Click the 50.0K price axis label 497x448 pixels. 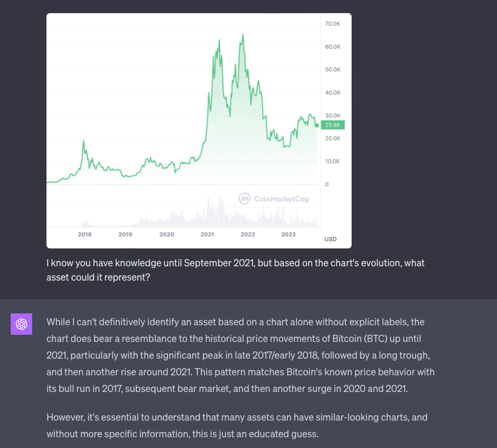coord(333,70)
